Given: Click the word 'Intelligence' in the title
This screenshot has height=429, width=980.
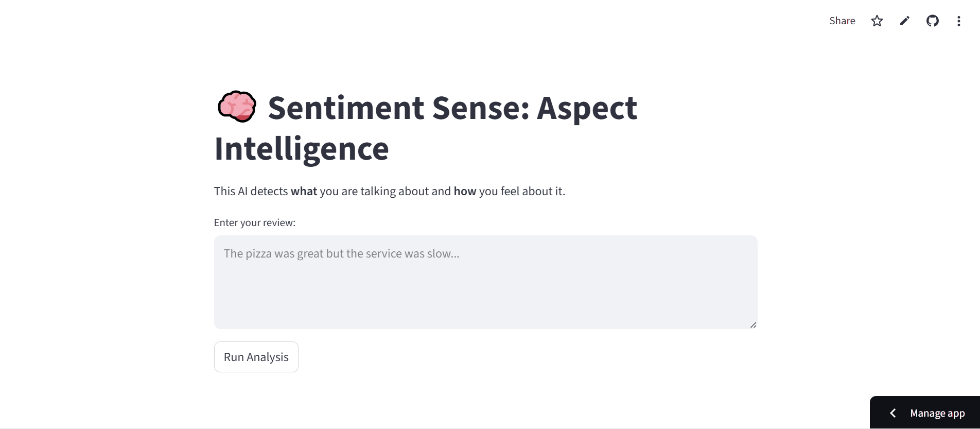Looking at the screenshot, I should (302, 149).
